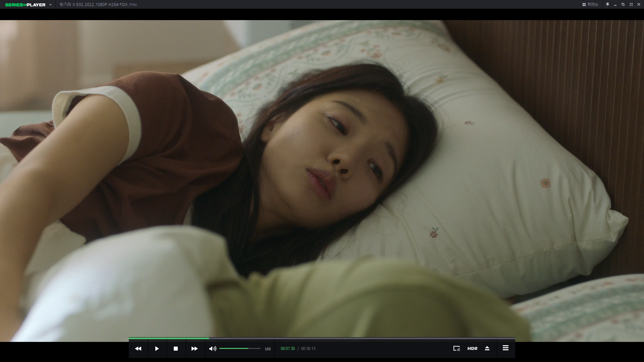Open the playlist hamburger menu

tap(505, 348)
